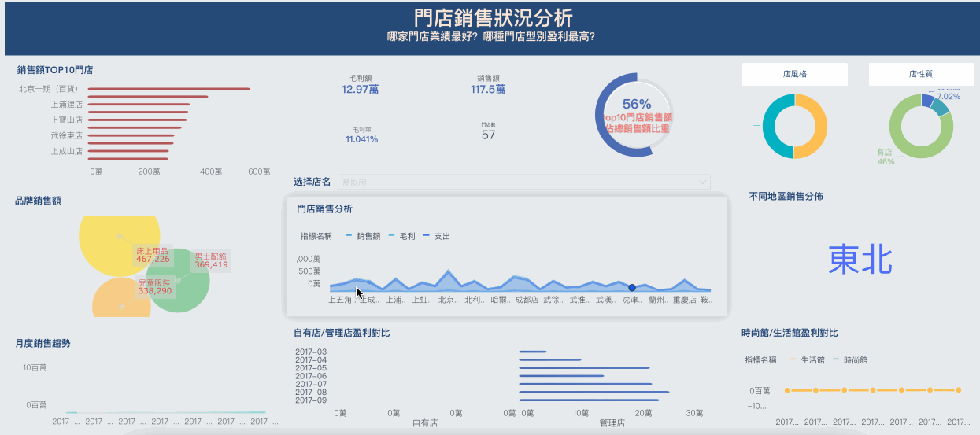Click the 武徐東店 label in TOP10 chart
Screen dimensions: 980x435
tap(67, 135)
